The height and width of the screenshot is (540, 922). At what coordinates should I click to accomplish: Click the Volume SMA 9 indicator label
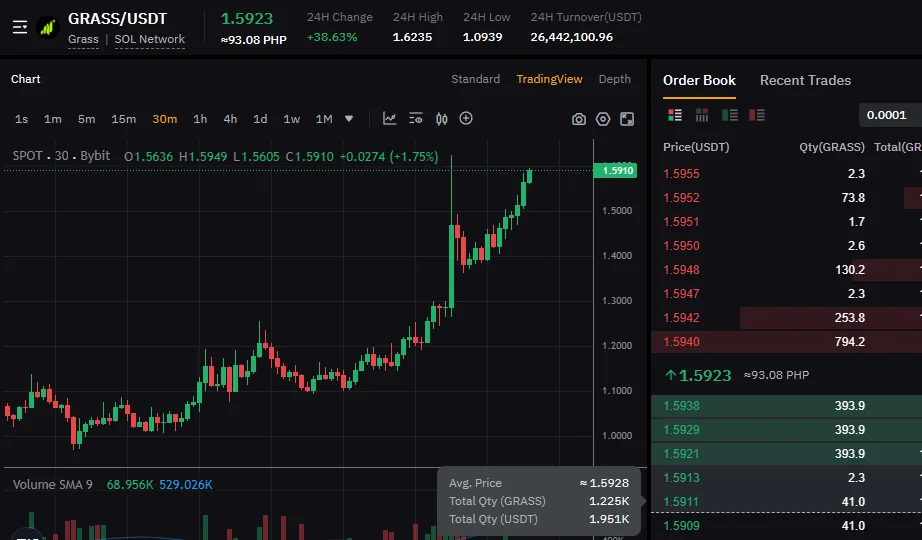tap(53, 485)
